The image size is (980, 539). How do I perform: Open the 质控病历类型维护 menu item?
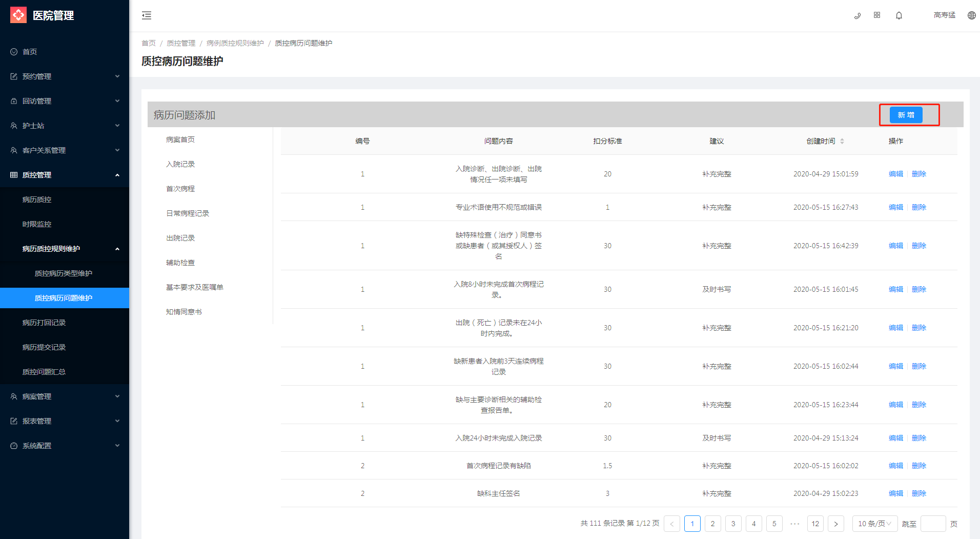point(65,273)
